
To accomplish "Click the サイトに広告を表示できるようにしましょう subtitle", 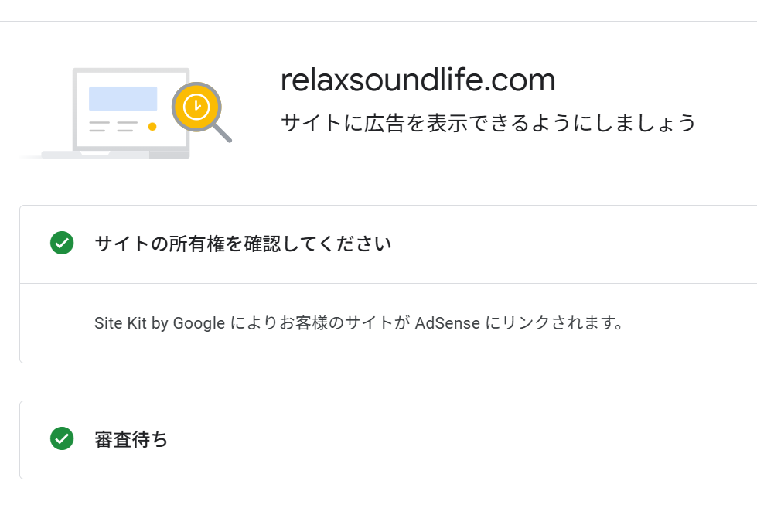I will (488, 123).
